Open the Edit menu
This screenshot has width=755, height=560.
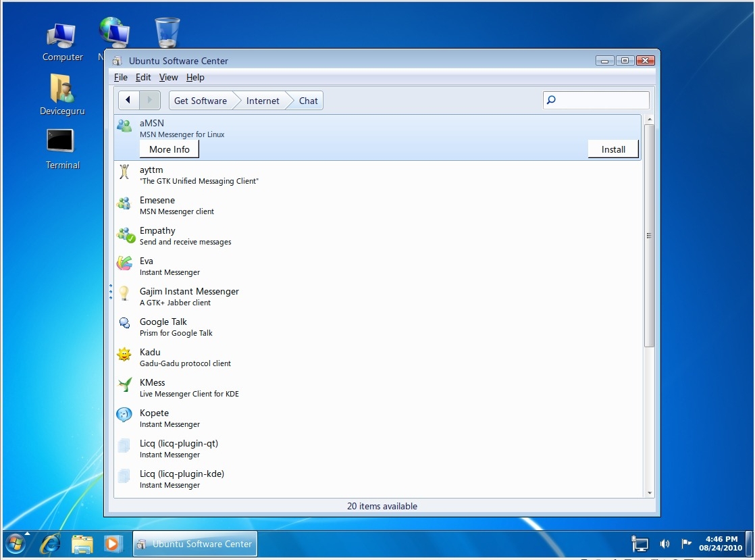pos(143,77)
